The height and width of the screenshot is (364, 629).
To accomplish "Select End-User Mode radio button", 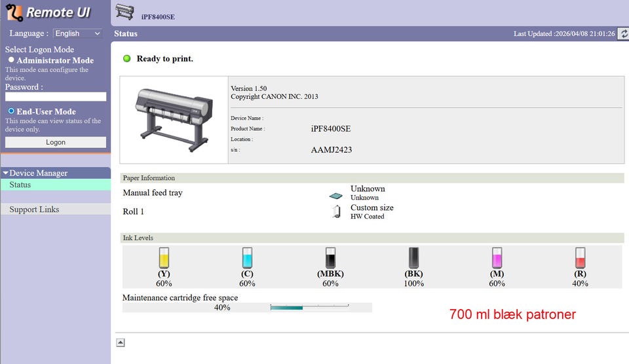I will [x=11, y=111].
